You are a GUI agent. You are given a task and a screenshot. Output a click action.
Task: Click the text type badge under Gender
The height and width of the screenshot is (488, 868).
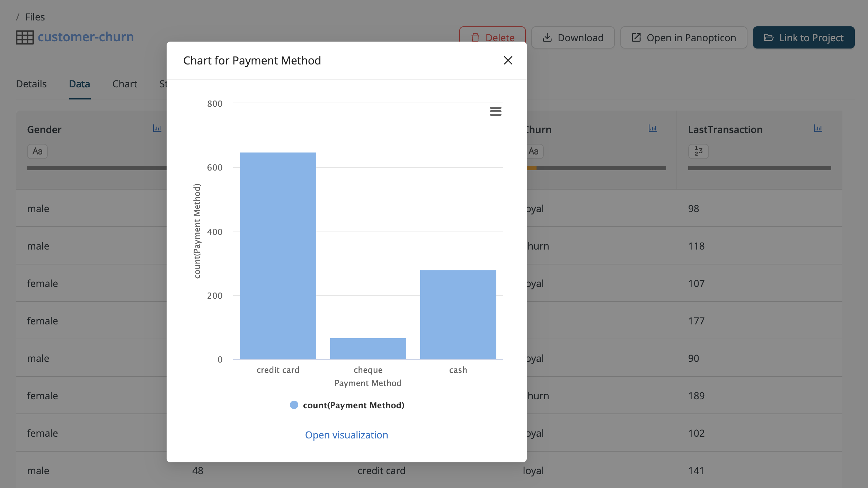pyautogui.click(x=37, y=151)
